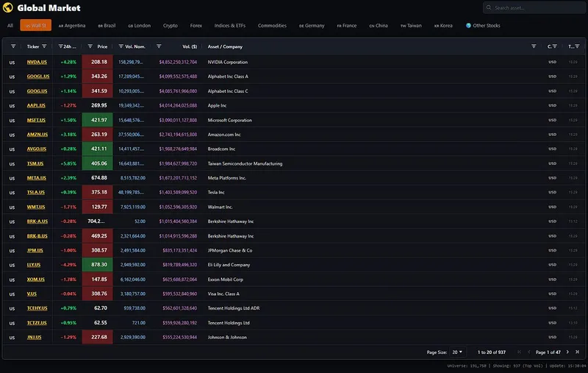588x373 pixels.
Task: Select the 308.76 Visa price cell
Action: click(x=97, y=294)
